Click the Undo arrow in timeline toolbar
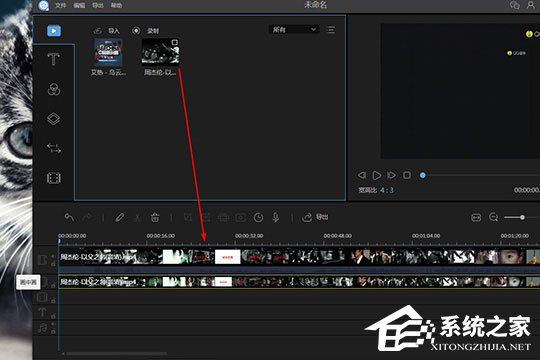Image resolution: width=540 pixels, height=360 pixels. pyautogui.click(x=69, y=217)
